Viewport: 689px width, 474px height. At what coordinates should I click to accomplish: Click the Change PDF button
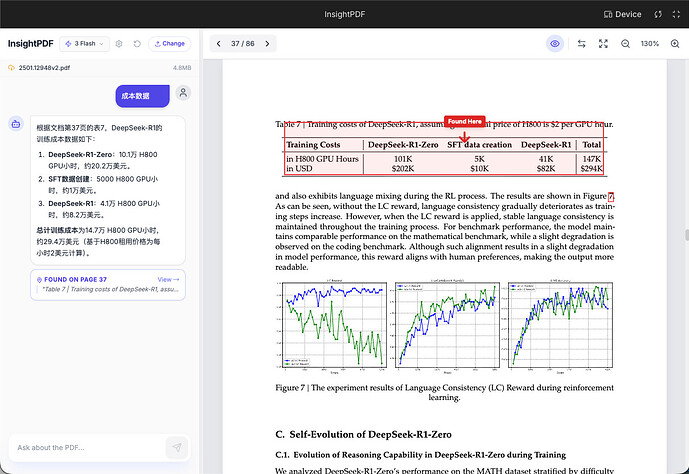[x=170, y=43]
